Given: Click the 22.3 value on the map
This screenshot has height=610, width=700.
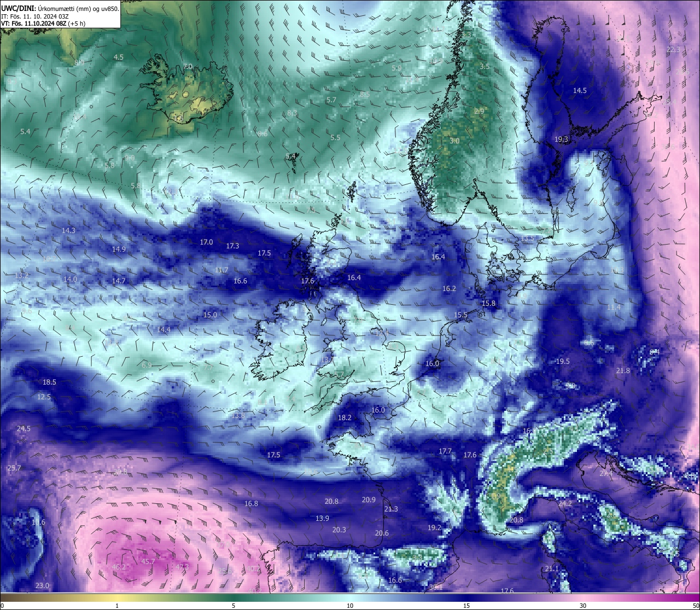Looking at the screenshot, I should tap(673, 49).
